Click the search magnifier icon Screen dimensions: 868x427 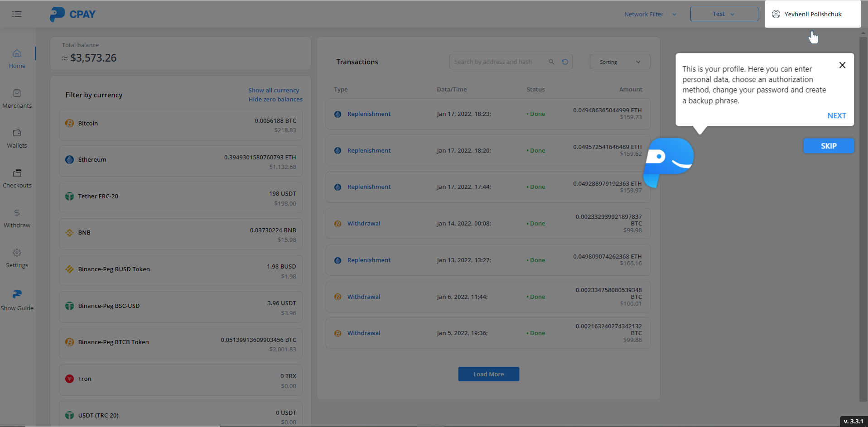[x=551, y=62]
